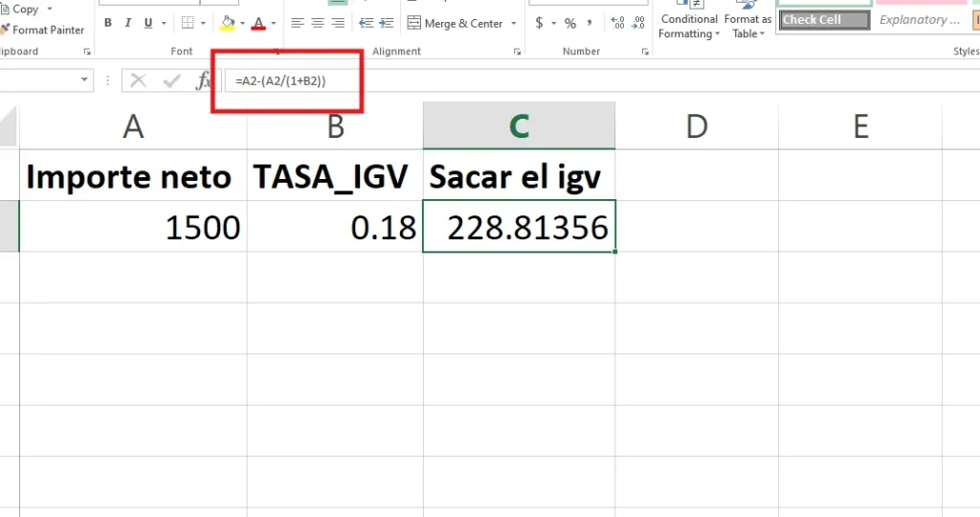Viewport: 980px width, 517px height.
Task: Select all cells using the corner triangle
Action: coord(9,126)
